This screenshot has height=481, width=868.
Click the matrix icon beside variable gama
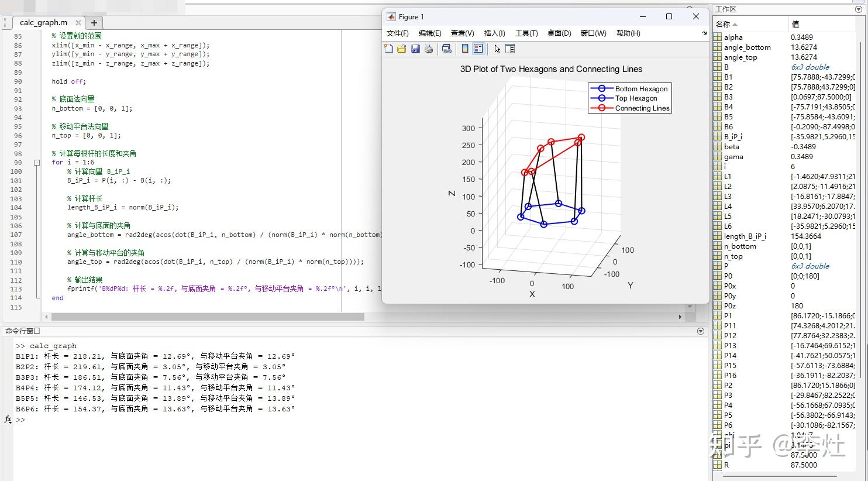coord(718,157)
